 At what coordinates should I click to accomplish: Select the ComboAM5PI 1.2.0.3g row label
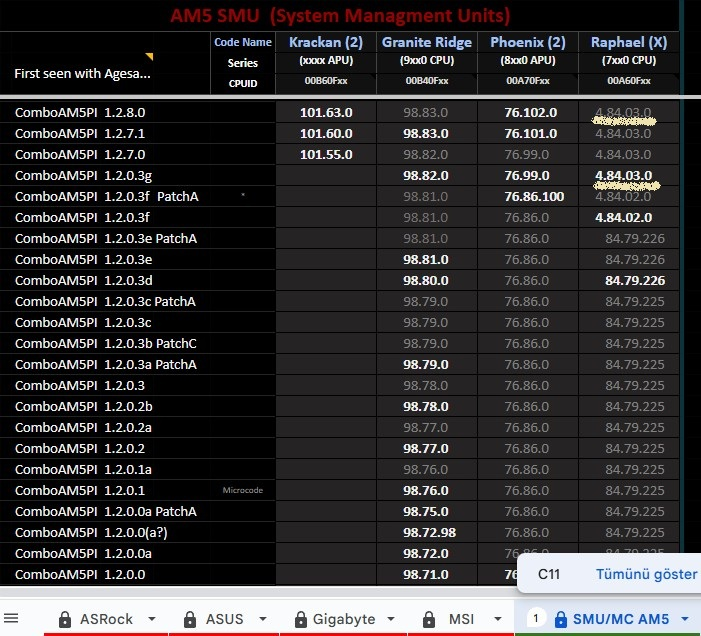(x=83, y=175)
